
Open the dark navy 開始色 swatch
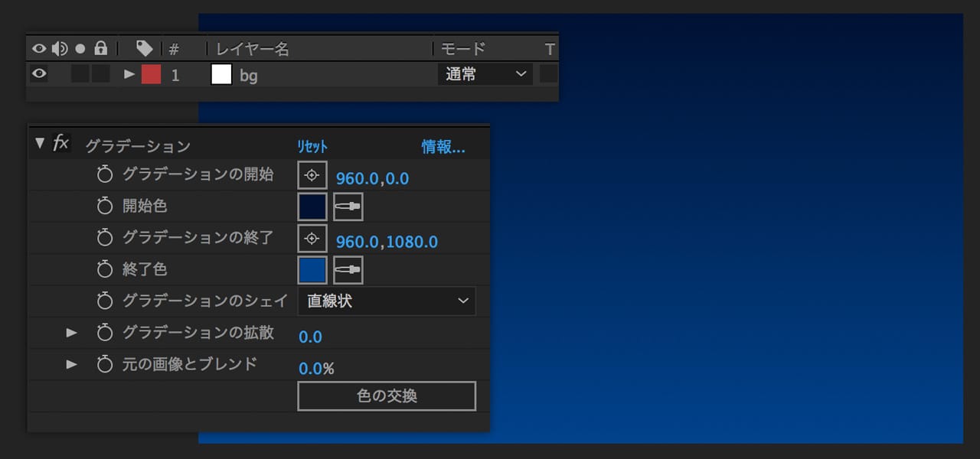(x=312, y=207)
